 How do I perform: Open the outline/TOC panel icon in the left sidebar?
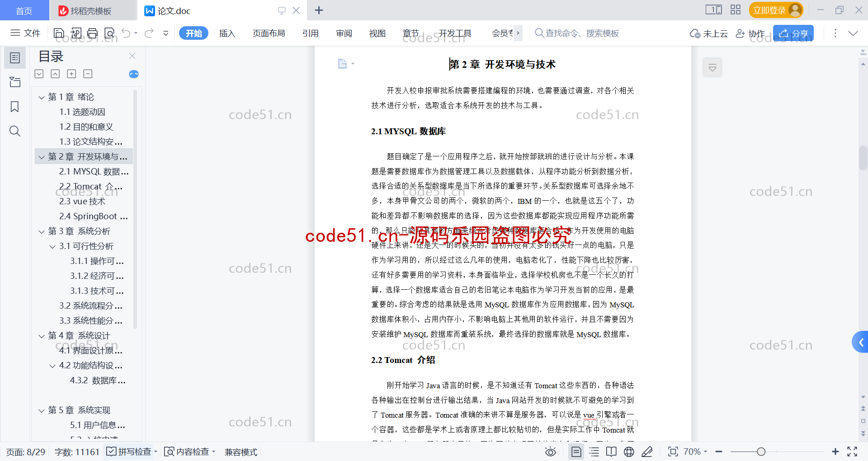coord(15,58)
